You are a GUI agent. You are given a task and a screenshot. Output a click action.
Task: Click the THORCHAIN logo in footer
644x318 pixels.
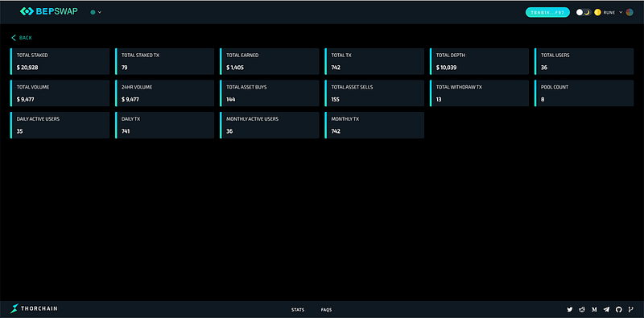(x=34, y=308)
